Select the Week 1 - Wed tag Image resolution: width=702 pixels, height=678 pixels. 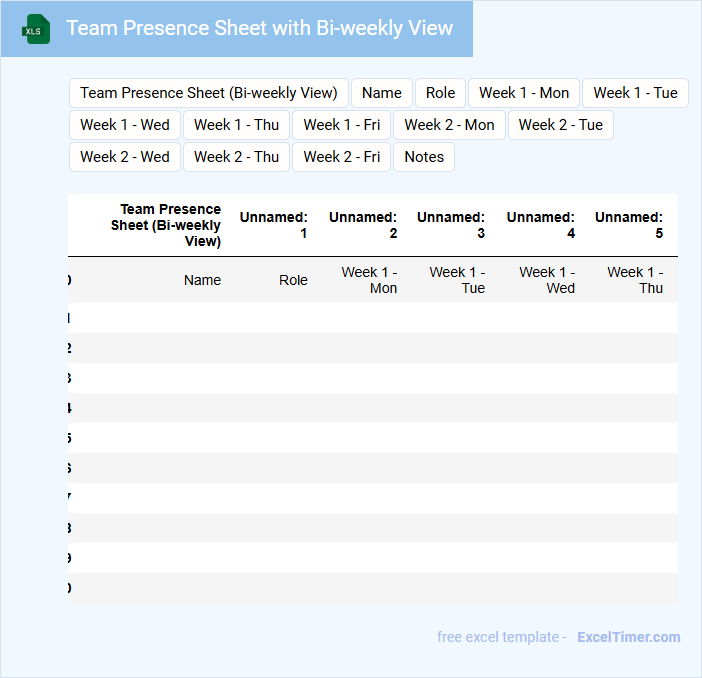click(125, 125)
